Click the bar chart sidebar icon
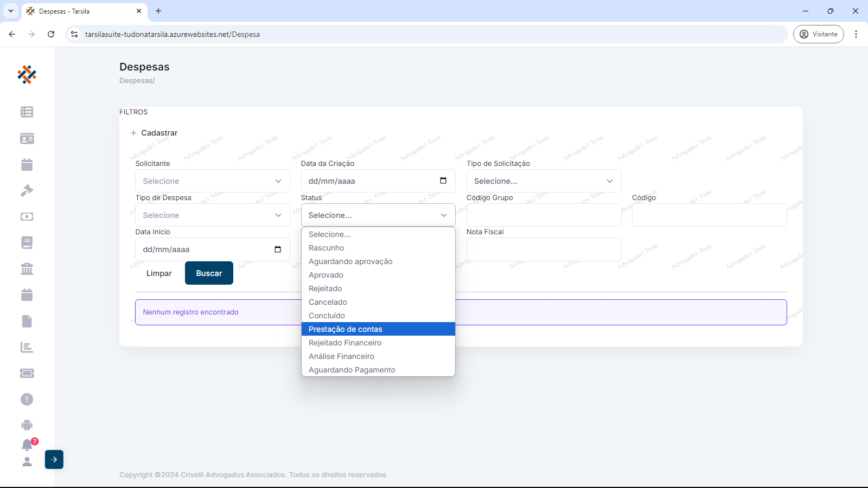Screen dimensions: 868x488 click(27, 347)
